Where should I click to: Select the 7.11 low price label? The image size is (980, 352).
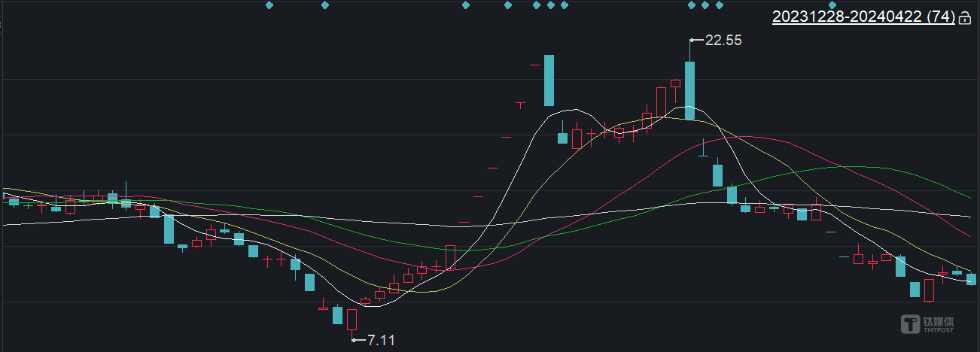tap(381, 340)
